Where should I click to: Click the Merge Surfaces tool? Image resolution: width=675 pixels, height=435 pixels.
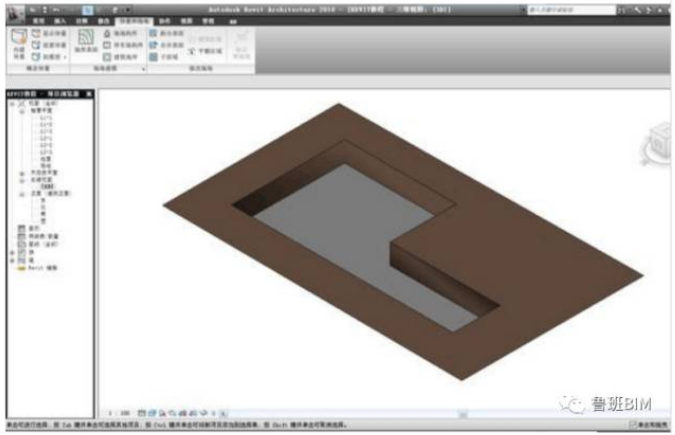[x=167, y=45]
